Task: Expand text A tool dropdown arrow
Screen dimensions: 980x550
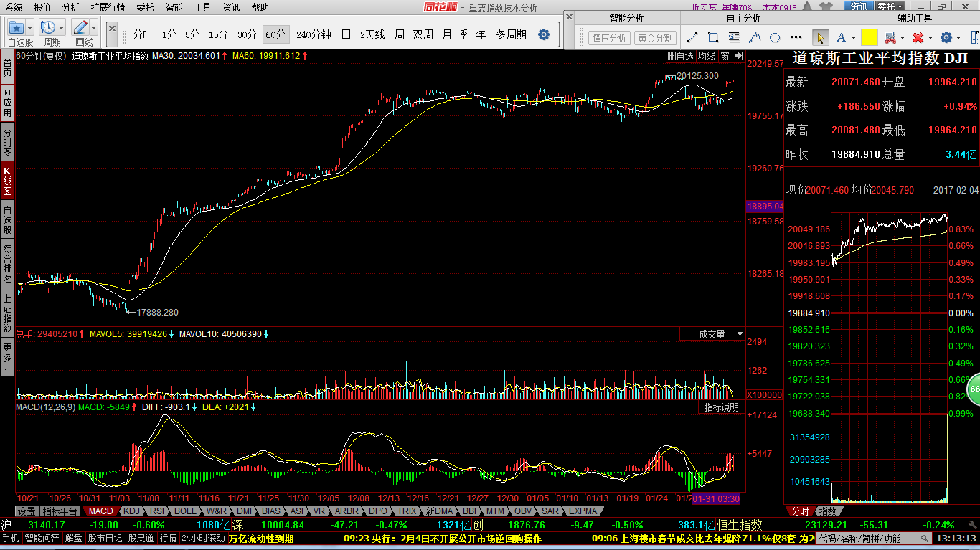Action: [x=853, y=38]
